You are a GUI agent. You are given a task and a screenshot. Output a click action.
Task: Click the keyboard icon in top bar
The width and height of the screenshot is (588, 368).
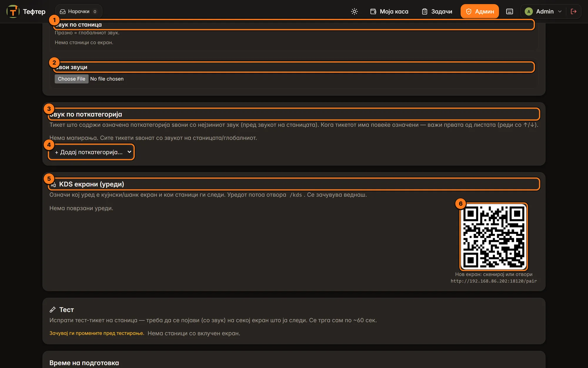pos(510,11)
